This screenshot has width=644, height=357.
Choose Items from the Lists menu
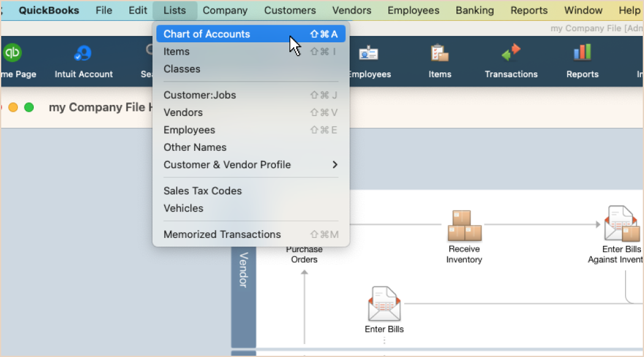coord(250,52)
